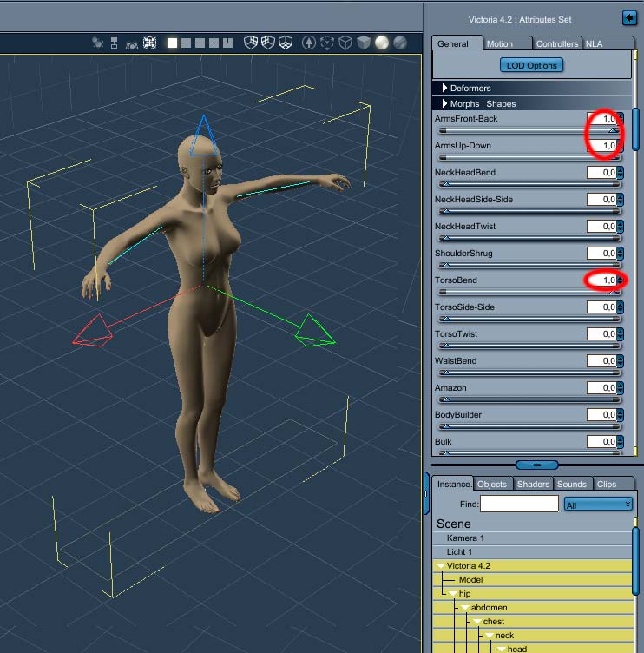Toggle the second working plane cube icon

click(x=268, y=43)
